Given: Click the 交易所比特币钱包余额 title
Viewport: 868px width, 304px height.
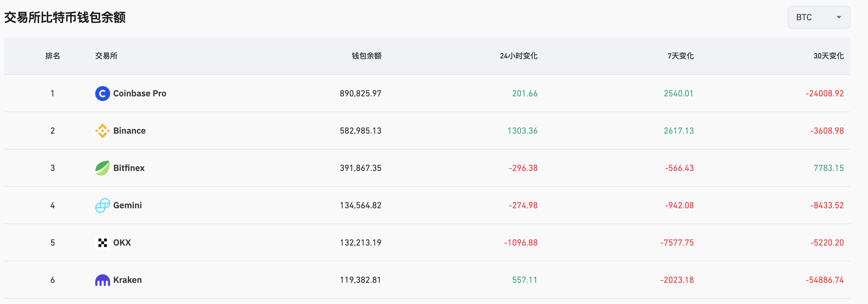Looking at the screenshot, I should pos(65,18).
